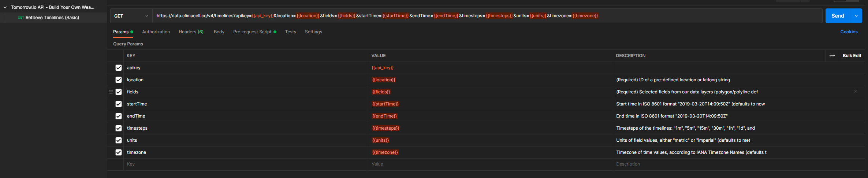Open the Pre-request Script tab
This screenshot has width=868, height=178.
[x=252, y=32]
